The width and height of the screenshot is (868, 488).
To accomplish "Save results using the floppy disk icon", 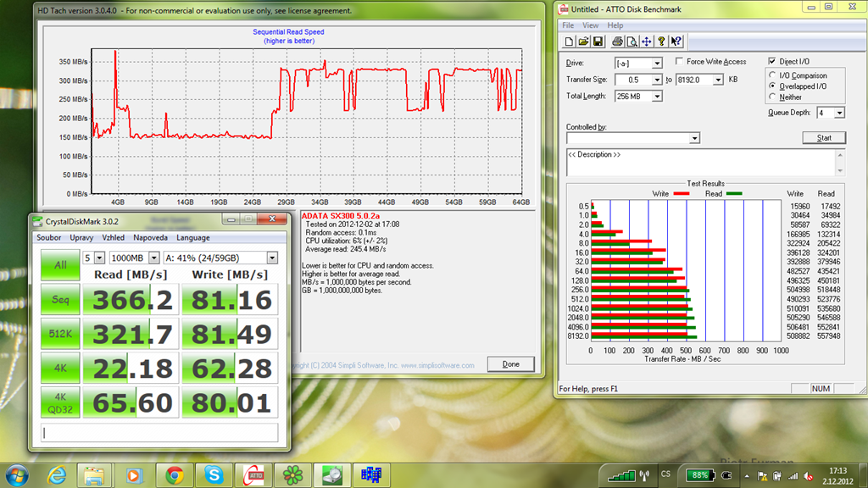I will [x=598, y=42].
